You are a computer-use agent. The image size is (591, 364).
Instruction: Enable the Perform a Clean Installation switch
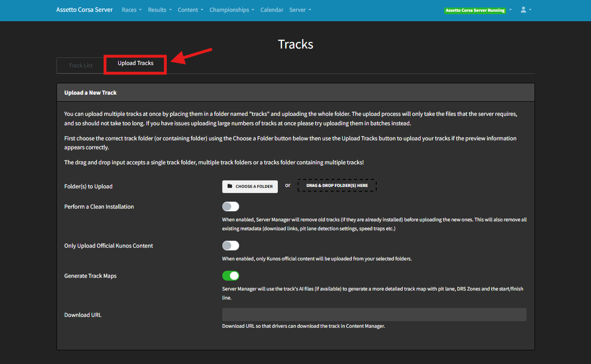coord(231,207)
